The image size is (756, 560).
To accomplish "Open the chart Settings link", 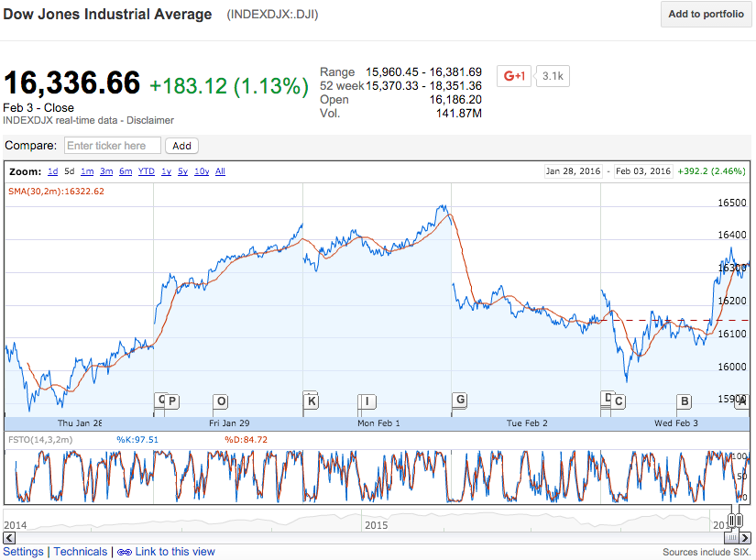I will pos(23,552).
